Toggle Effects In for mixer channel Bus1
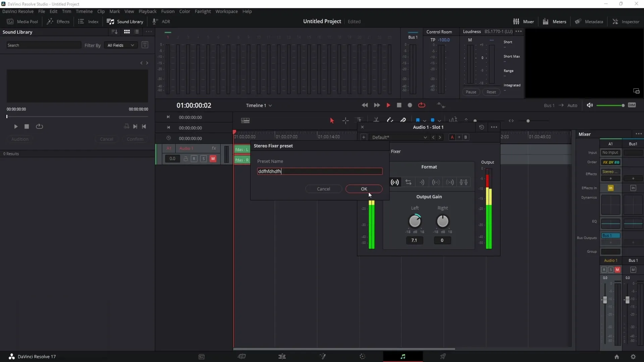The height and width of the screenshot is (362, 644). tap(633, 188)
